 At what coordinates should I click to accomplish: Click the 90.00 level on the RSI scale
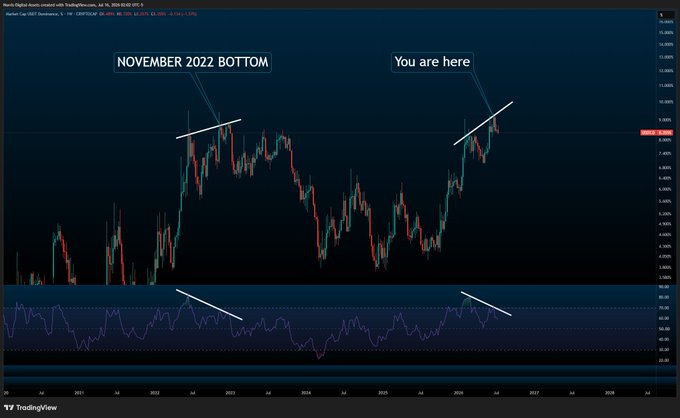[664, 287]
